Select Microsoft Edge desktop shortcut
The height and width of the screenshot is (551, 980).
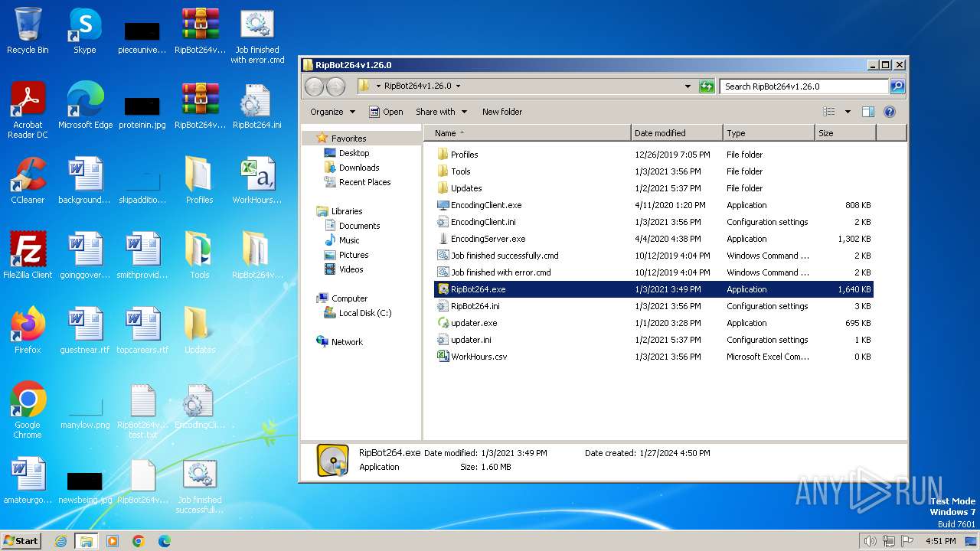(x=85, y=106)
